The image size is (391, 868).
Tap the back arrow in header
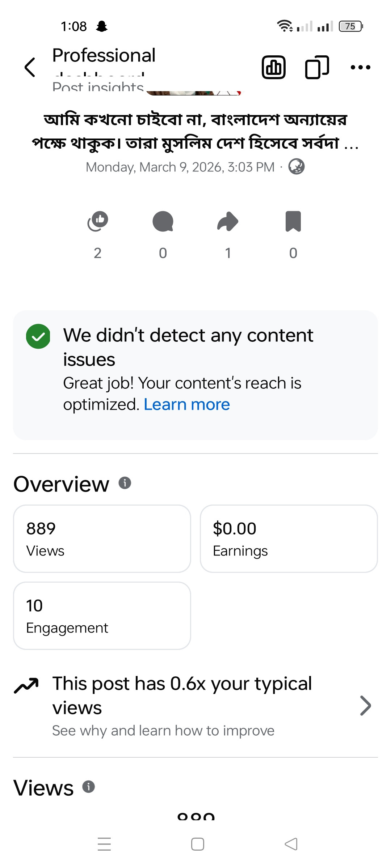coord(30,67)
